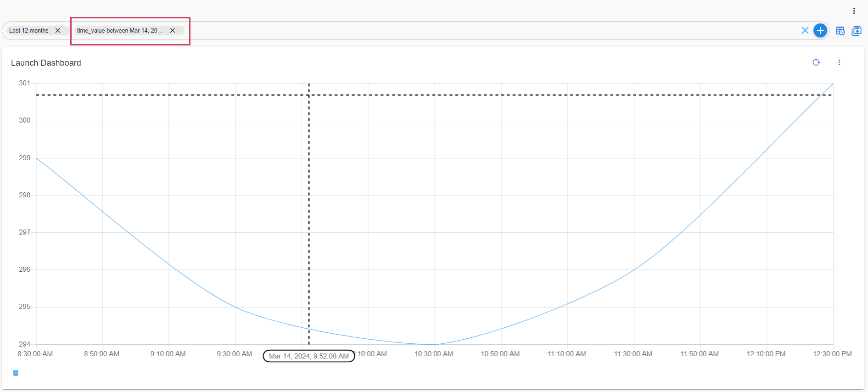
Task: Click the empty area of the filter bar
Action: point(459,31)
